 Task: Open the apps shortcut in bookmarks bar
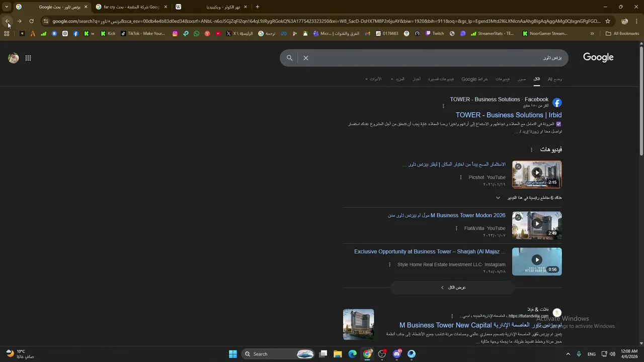[7, 34]
